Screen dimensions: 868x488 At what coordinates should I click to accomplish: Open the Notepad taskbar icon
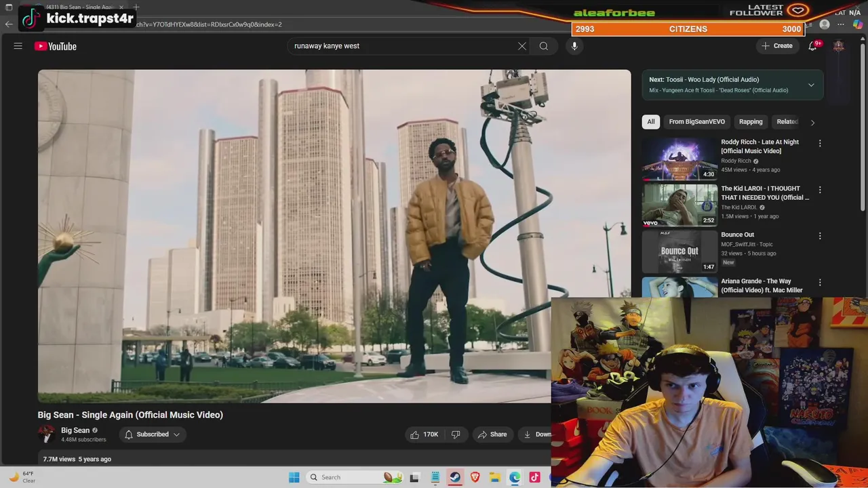435,477
